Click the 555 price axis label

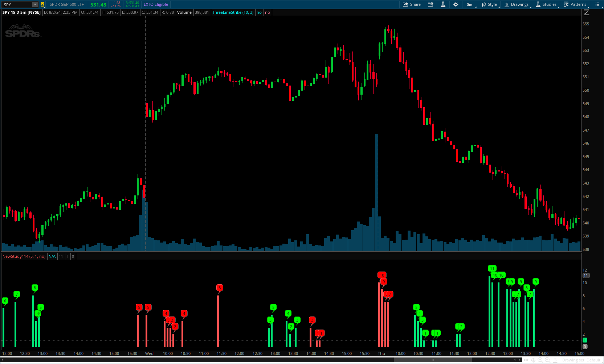[585, 24]
